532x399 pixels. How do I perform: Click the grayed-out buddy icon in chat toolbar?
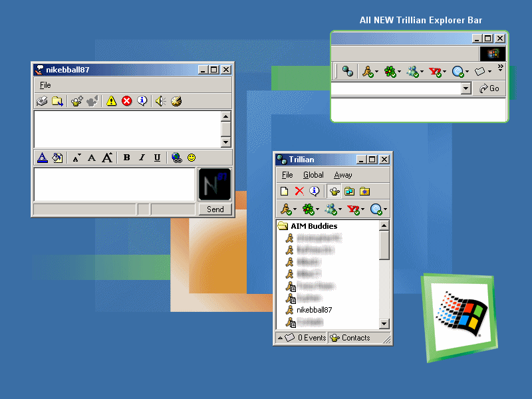pos(92,101)
